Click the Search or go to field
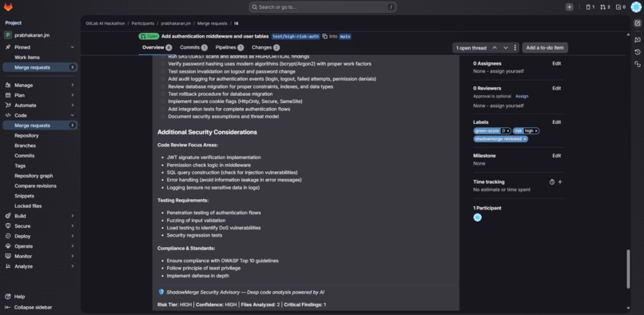Viewport: 644px width, 315px height. [323, 7]
